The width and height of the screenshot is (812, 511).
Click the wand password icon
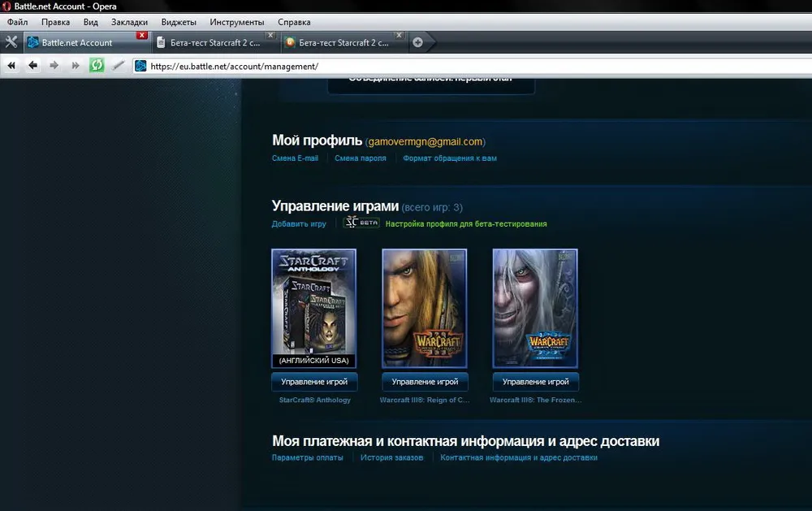(119, 66)
